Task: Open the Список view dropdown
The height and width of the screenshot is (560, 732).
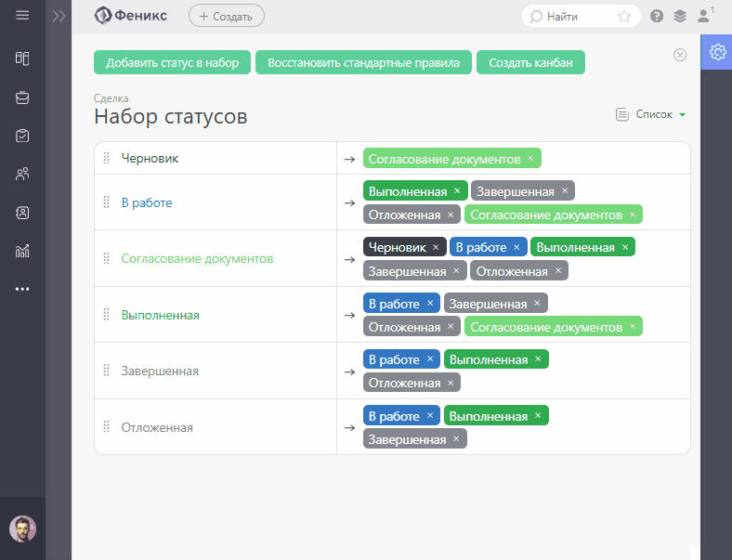Action: (x=651, y=114)
